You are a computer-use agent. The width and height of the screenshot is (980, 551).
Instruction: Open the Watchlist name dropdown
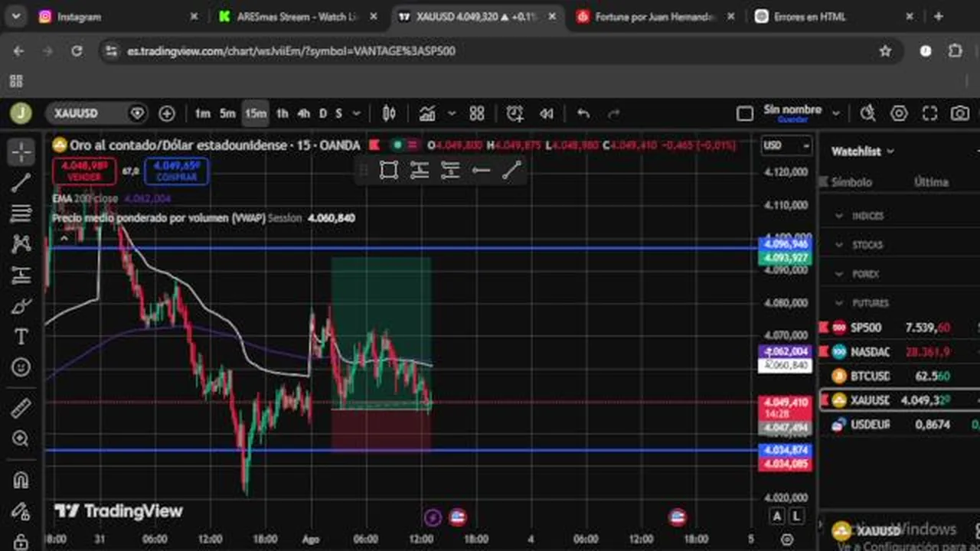coord(863,152)
